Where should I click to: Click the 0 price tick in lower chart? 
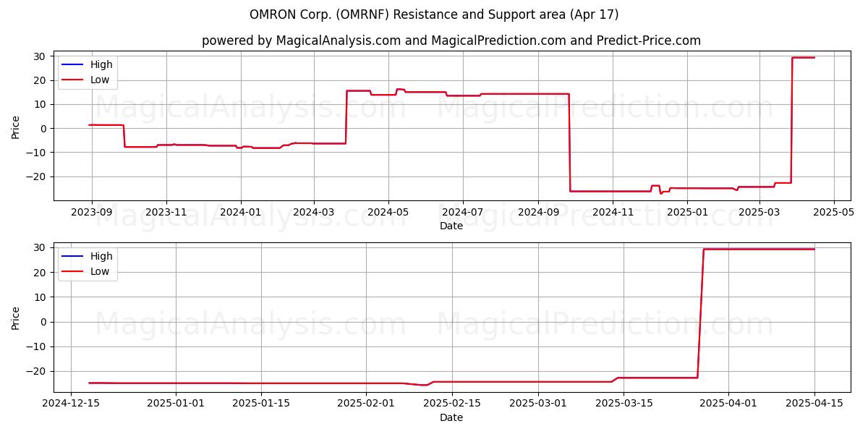tap(44, 322)
